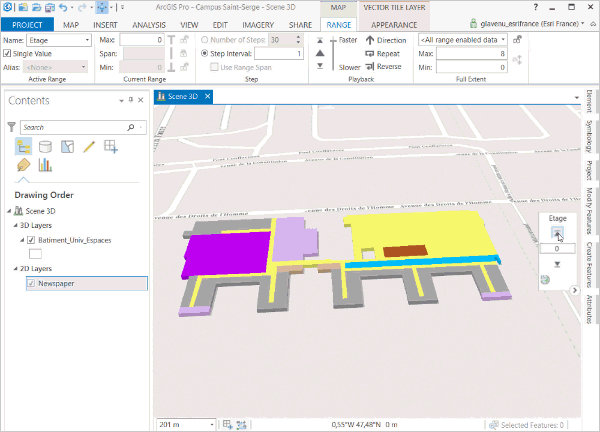Open the Modify Features side pane tab
Image resolution: width=600 pixels, height=432 pixels.
[589, 211]
